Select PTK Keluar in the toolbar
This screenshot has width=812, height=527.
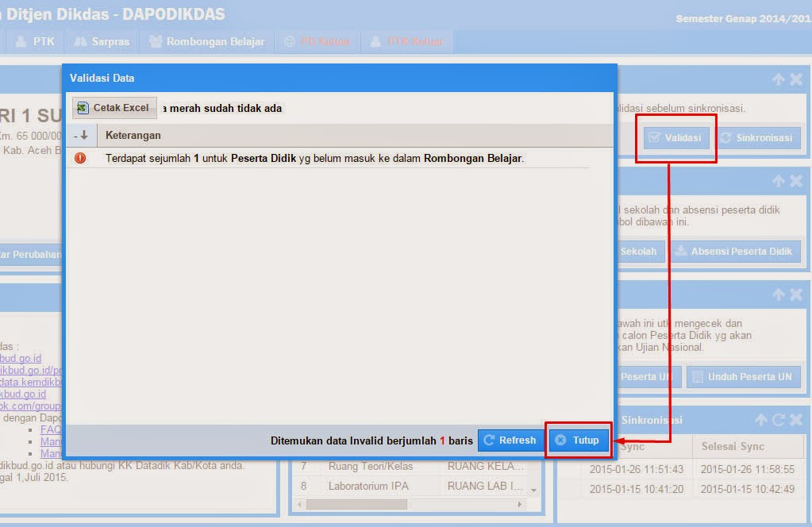(407, 40)
